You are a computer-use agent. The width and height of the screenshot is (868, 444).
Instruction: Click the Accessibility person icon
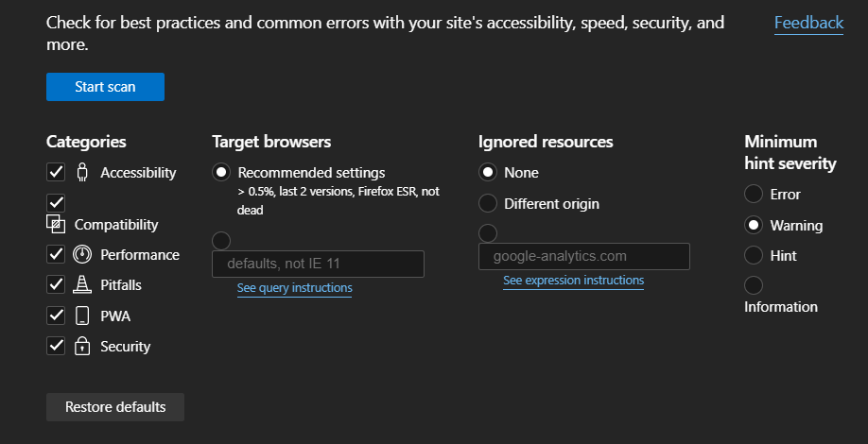click(82, 173)
